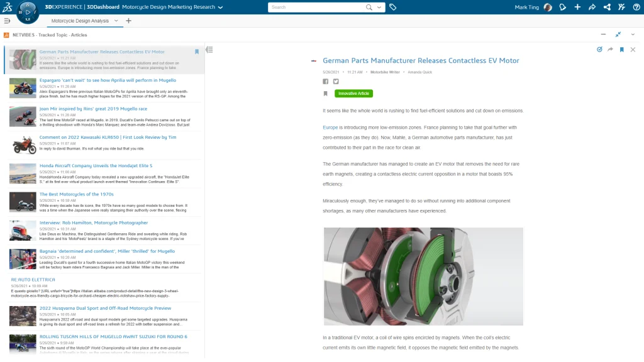Click the search input field
This screenshot has width=644, height=362.
click(316, 7)
